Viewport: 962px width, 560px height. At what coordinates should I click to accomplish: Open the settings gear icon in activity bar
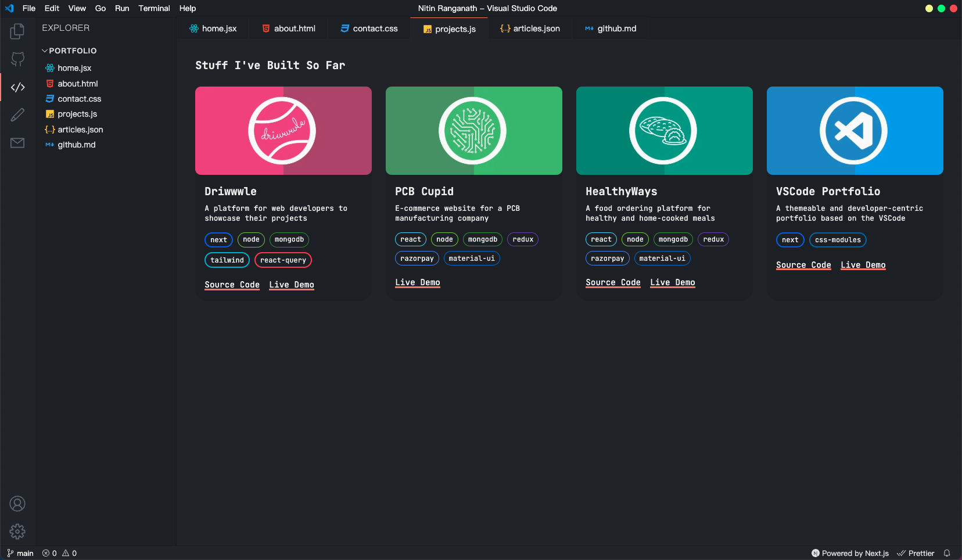click(x=17, y=532)
